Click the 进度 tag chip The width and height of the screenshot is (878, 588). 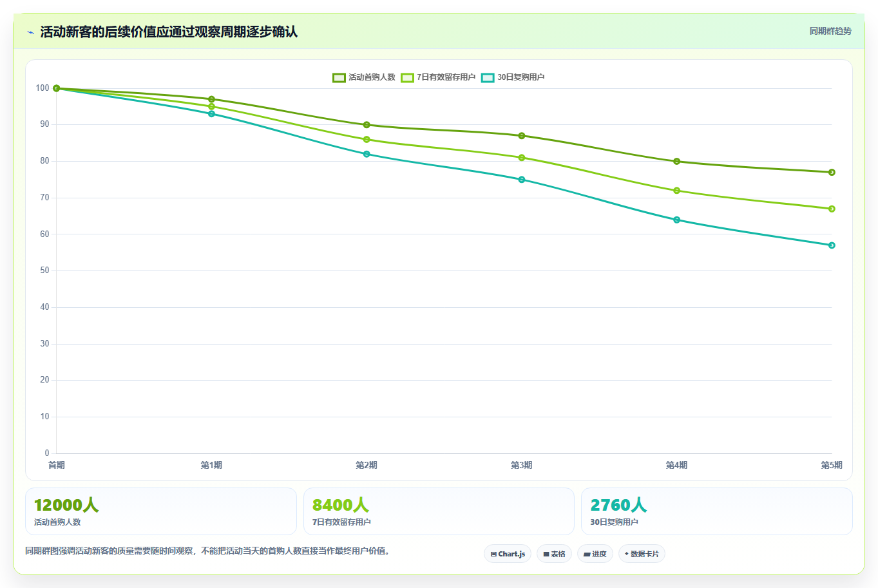[595, 554]
